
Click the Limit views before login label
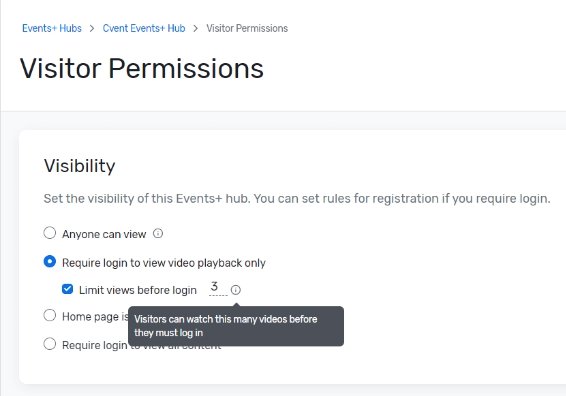138,290
